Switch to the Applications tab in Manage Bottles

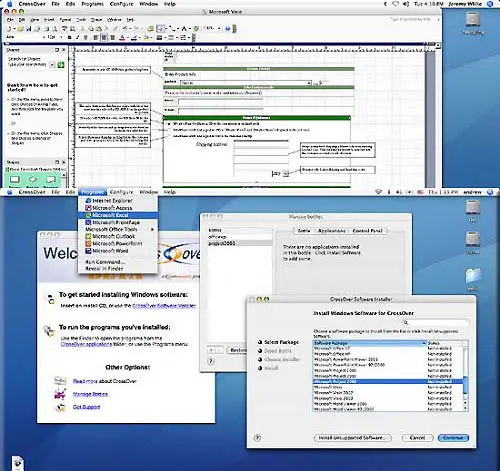[x=331, y=231]
